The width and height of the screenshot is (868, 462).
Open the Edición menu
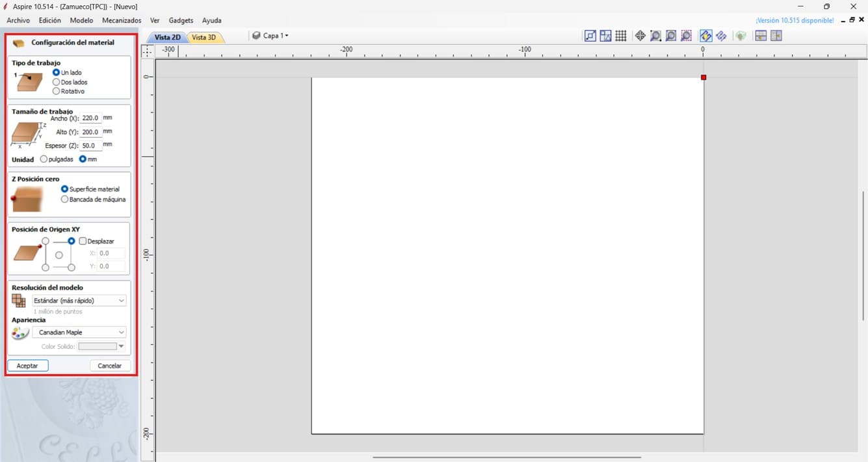(x=50, y=21)
